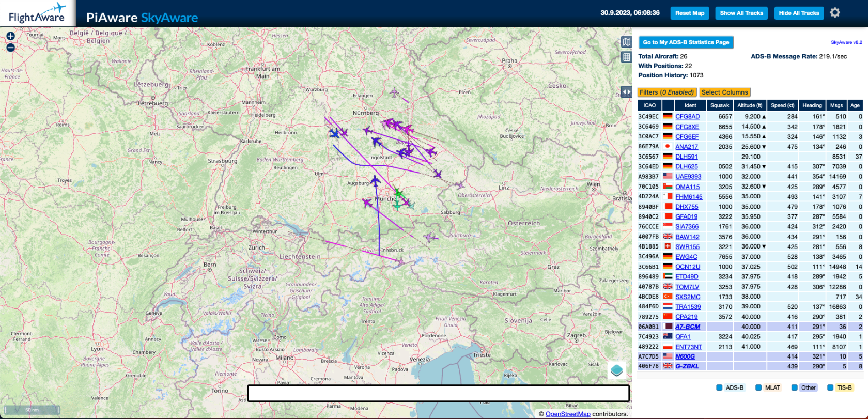
Task: Expand the Filters panel
Action: pos(667,92)
